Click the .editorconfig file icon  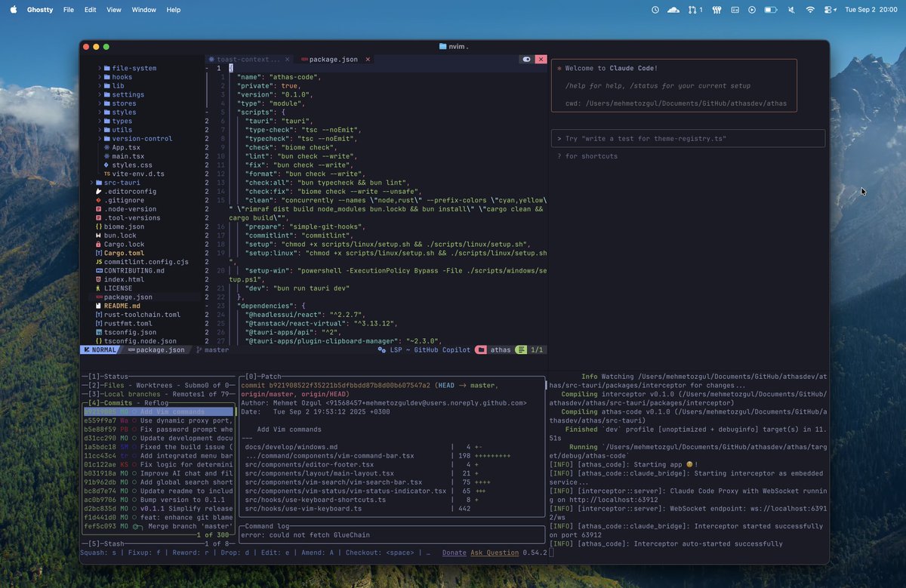pos(99,192)
